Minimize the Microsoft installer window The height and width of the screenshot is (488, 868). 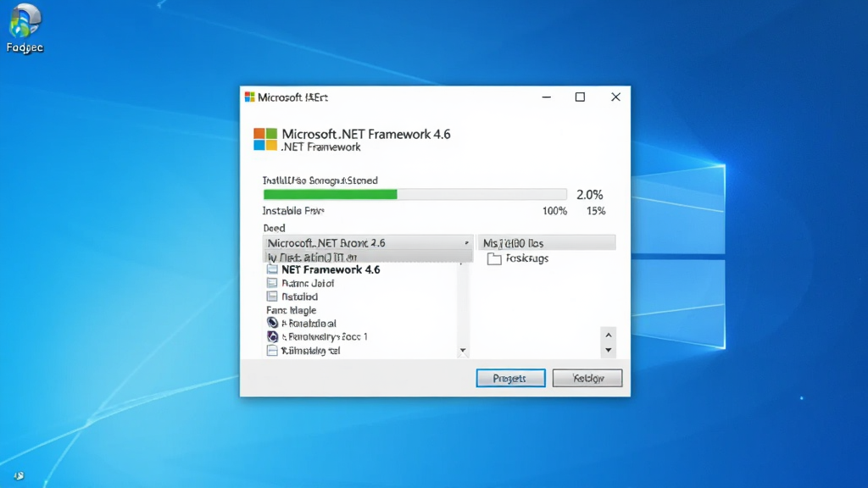[x=547, y=97]
